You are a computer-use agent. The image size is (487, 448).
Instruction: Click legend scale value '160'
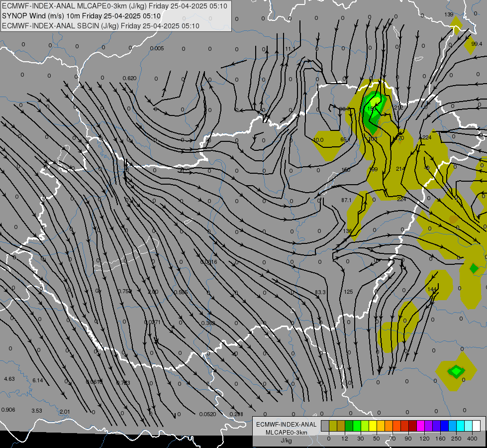(x=440, y=439)
